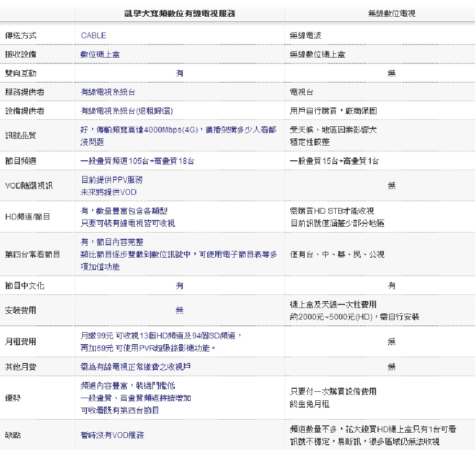Click 約2000元~5000元(HD) text
This screenshot has width=476, height=450.
click(331, 317)
